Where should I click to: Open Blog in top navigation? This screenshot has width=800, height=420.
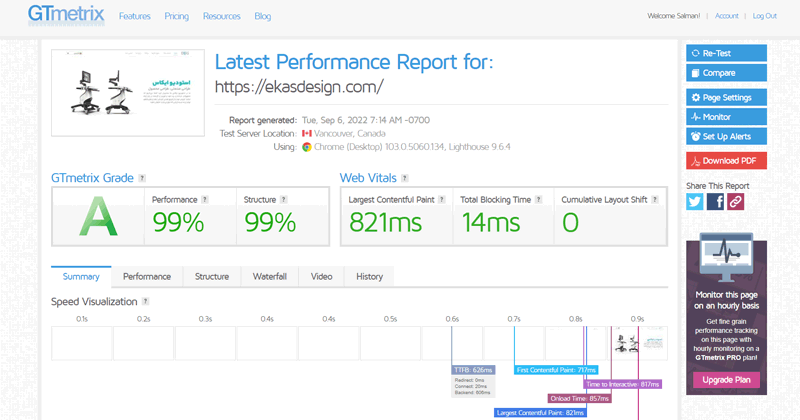tap(263, 16)
